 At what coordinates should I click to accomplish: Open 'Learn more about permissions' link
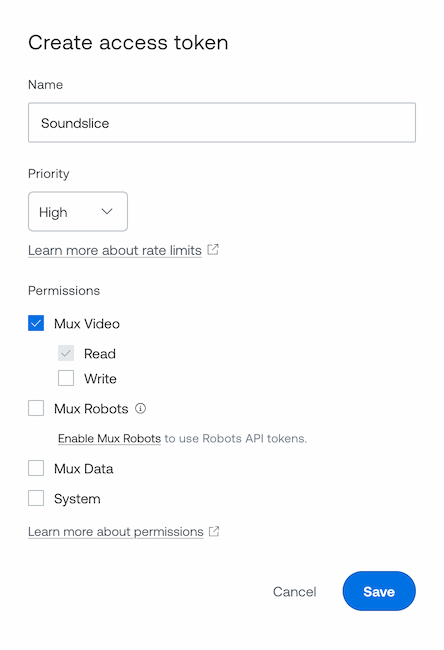116,532
